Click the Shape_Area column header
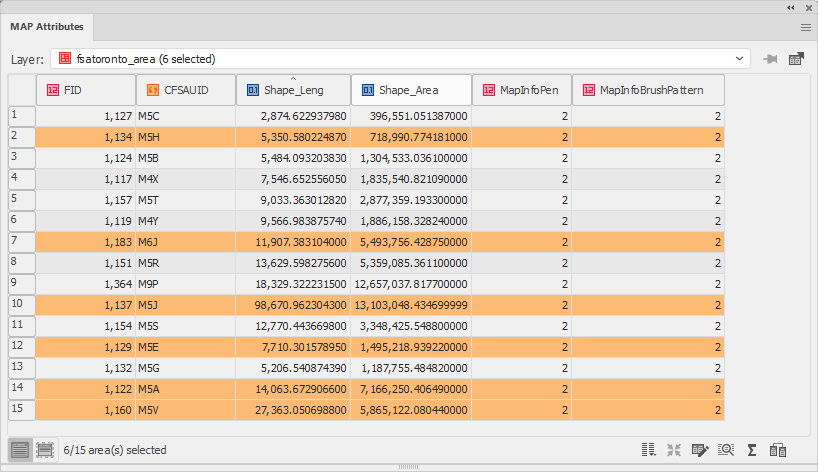This screenshot has height=472, width=818. [x=412, y=90]
